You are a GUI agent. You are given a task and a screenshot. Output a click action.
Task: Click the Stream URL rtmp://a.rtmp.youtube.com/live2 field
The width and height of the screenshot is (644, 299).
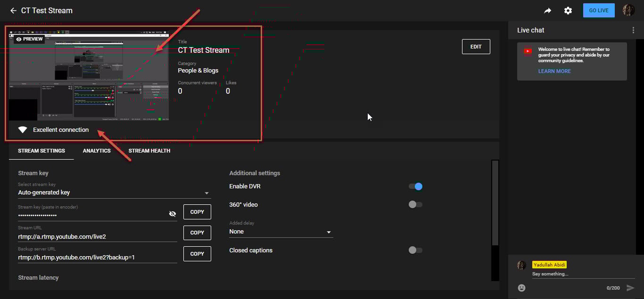tap(98, 236)
